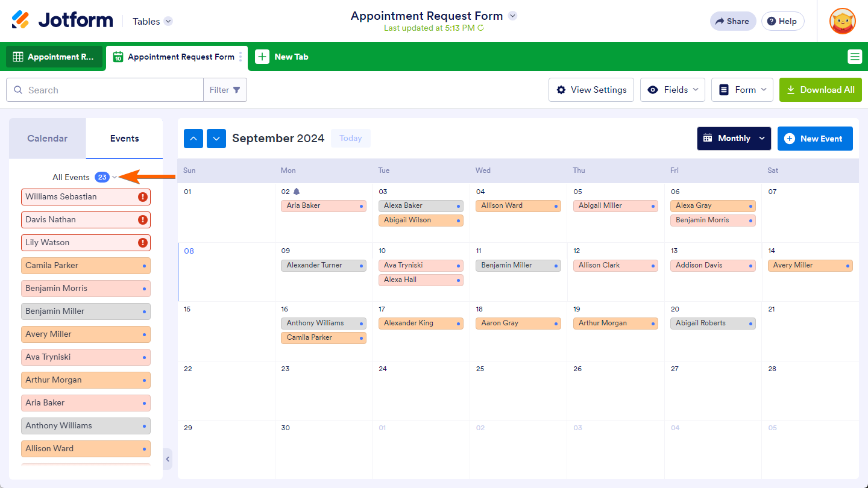Expand the Tables product dropdown
The width and height of the screenshot is (868, 488).
168,21
